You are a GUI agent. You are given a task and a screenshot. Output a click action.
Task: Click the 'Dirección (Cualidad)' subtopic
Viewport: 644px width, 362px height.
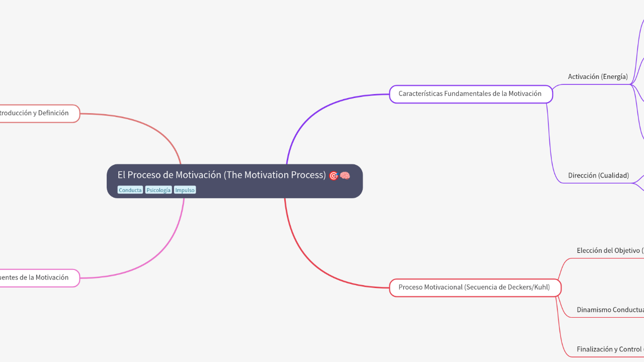[x=599, y=175]
